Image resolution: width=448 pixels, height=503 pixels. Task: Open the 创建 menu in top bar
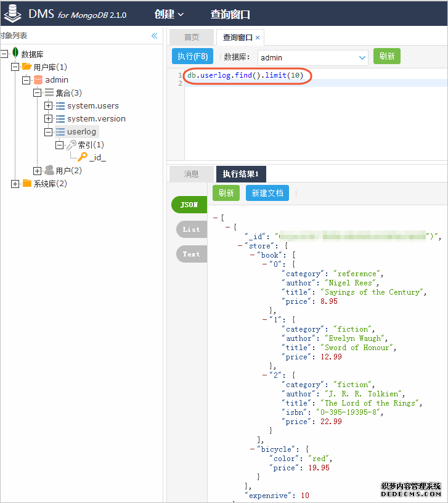[x=169, y=14]
